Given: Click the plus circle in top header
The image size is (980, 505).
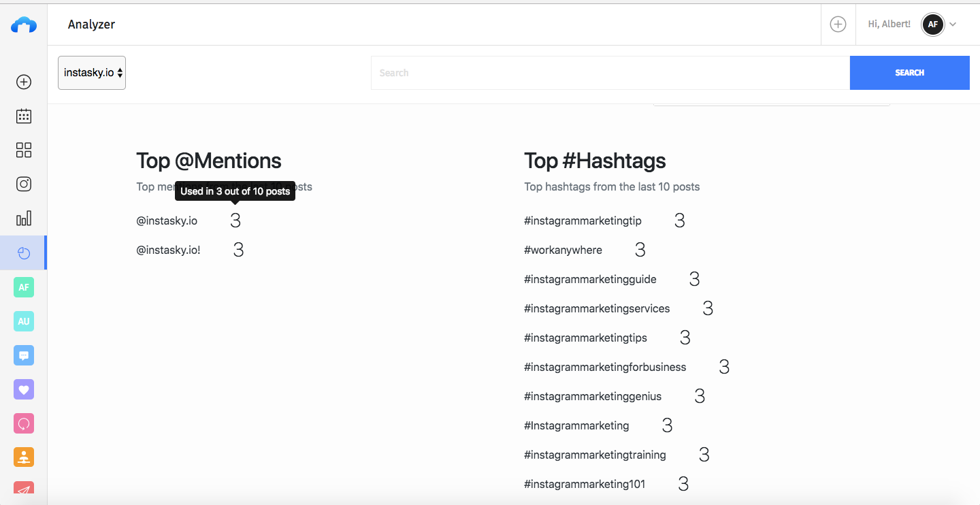Looking at the screenshot, I should pyautogui.click(x=838, y=25).
